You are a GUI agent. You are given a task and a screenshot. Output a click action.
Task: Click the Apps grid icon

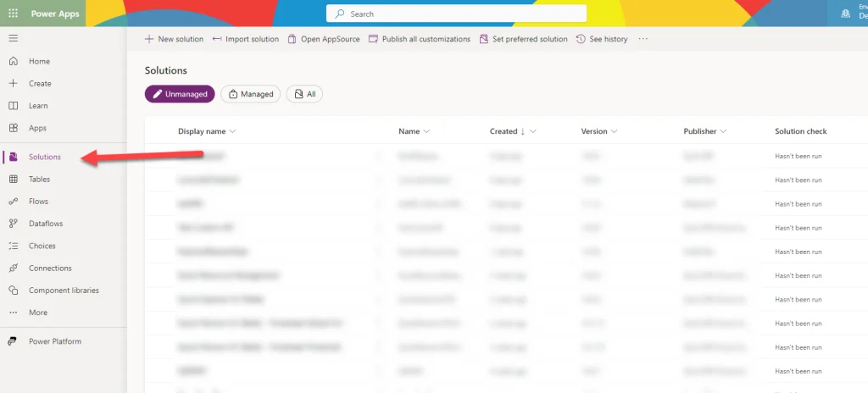[x=14, y=128]
